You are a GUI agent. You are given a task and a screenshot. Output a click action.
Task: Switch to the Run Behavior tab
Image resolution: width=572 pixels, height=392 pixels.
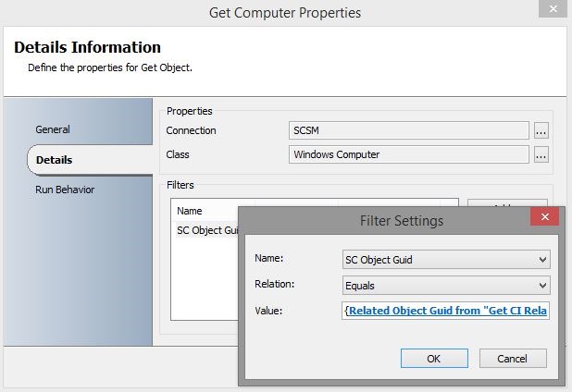[65, 190]
